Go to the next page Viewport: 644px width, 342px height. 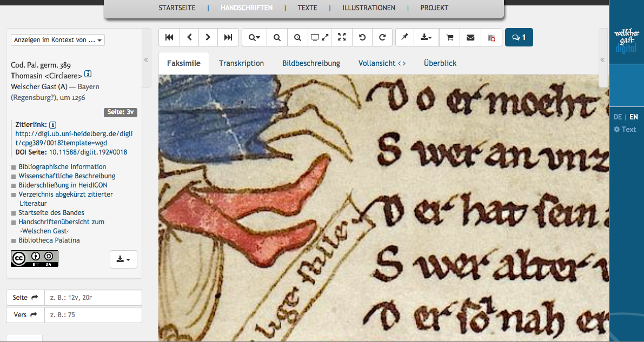pyautogui.click(x=208, y=37)
